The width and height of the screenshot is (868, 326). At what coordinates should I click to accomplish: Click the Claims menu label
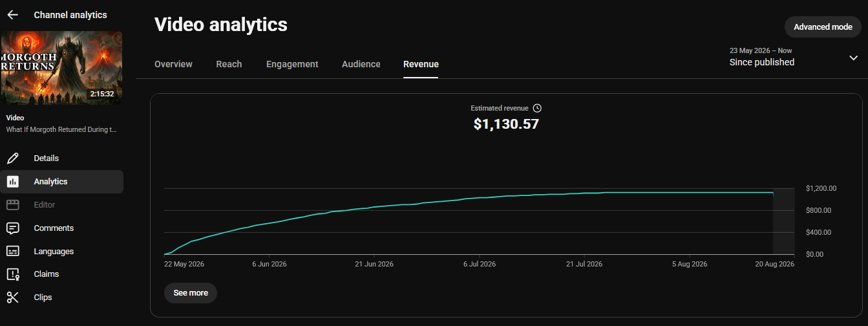click(x=47, y=274)
